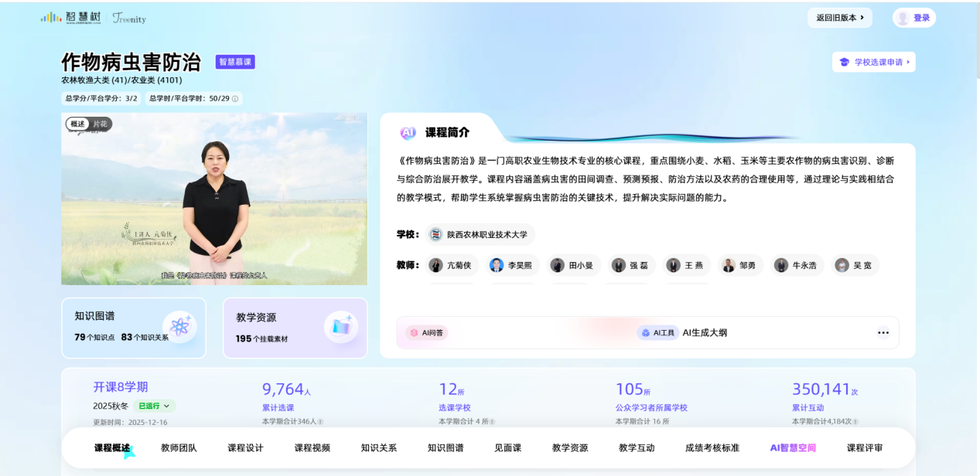Screen dimensions: 980x476
Task: Click the 智慧树 logo icon
Action: coord(52,17)
